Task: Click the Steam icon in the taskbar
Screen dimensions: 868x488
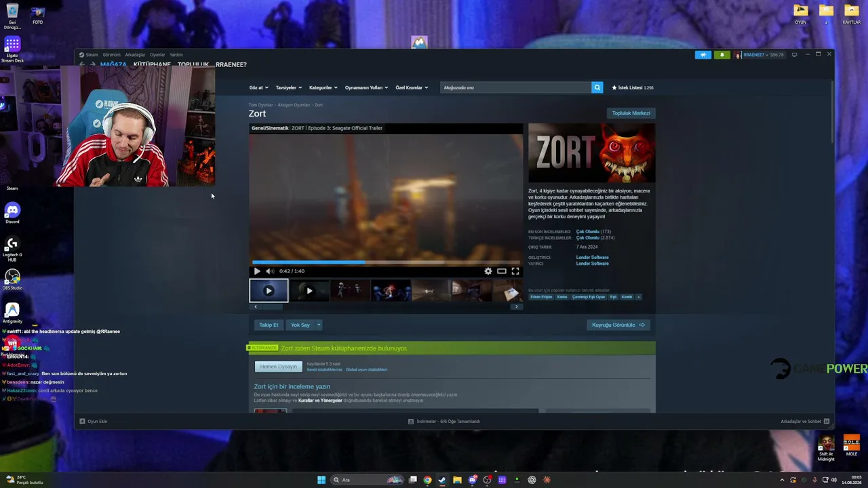Action: [x=442, y=480]
